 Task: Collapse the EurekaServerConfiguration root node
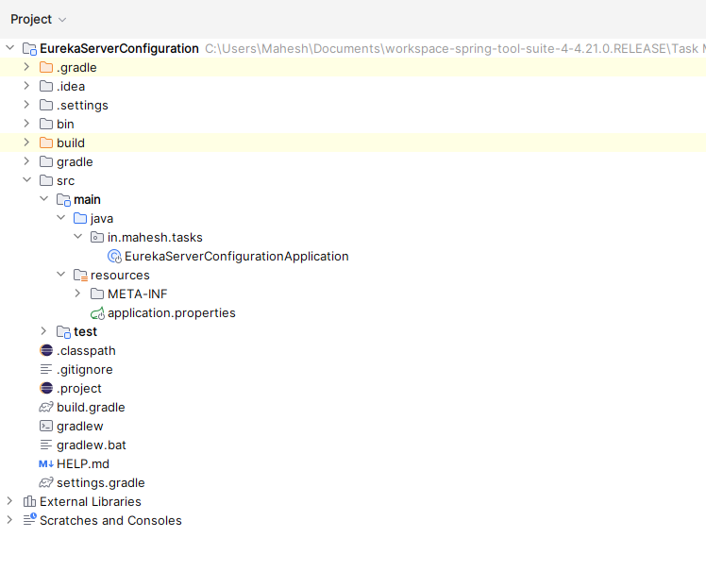click(x=9, y=48)
